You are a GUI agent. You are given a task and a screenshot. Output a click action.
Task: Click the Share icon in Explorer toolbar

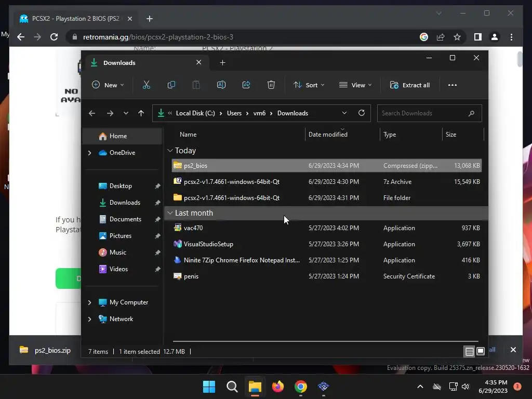coord(246,85)
